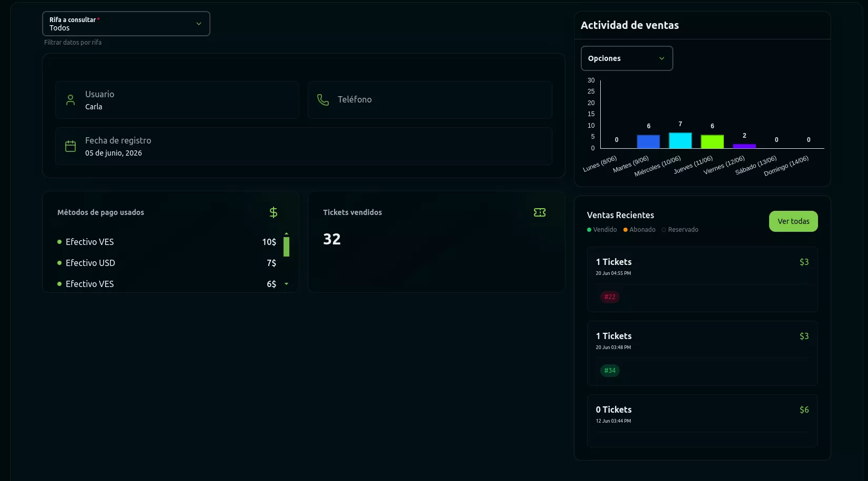Click the chevron in Rifa a consultar field
Image resolution: width=868 pixels, height=481 pixels.
[199, 24]
